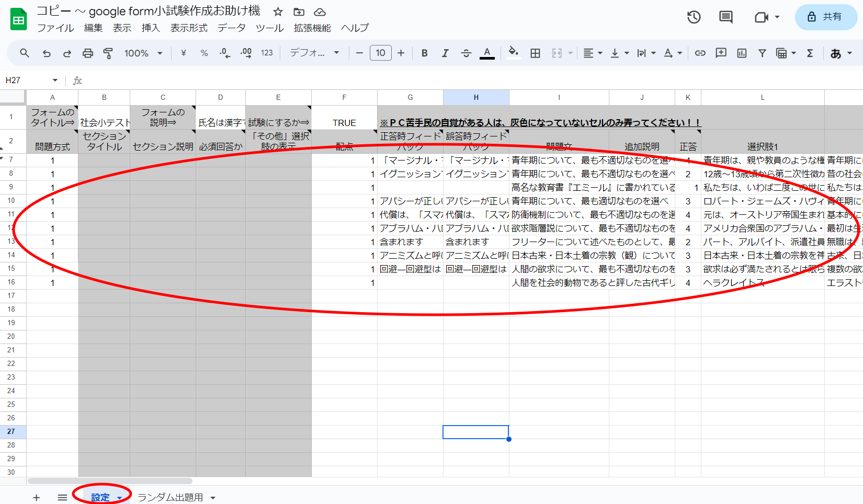Click the print icon
The image size is (863, 504).
pyautogui.click(x=88, y=53)
